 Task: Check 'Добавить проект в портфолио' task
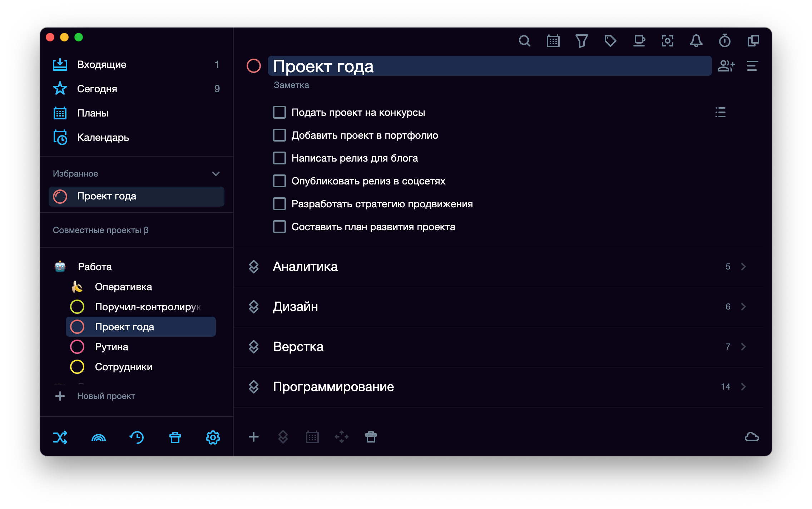point(279,135)
